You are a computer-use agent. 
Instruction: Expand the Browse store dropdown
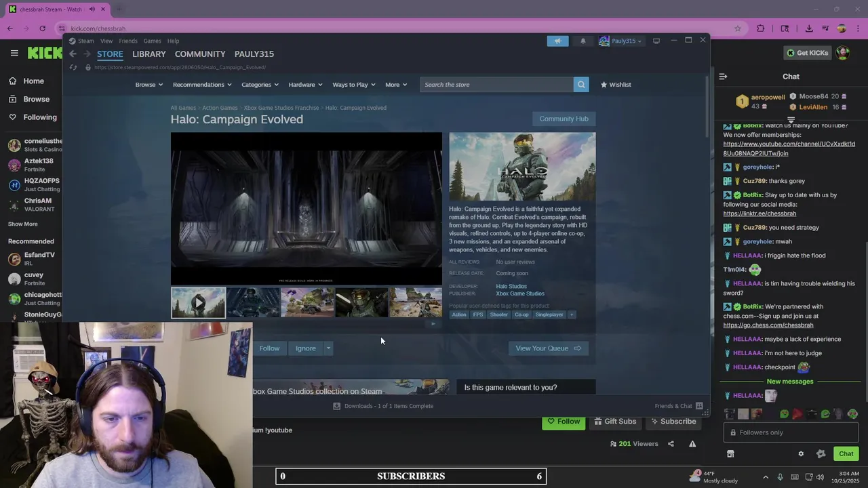click(149, 85)
